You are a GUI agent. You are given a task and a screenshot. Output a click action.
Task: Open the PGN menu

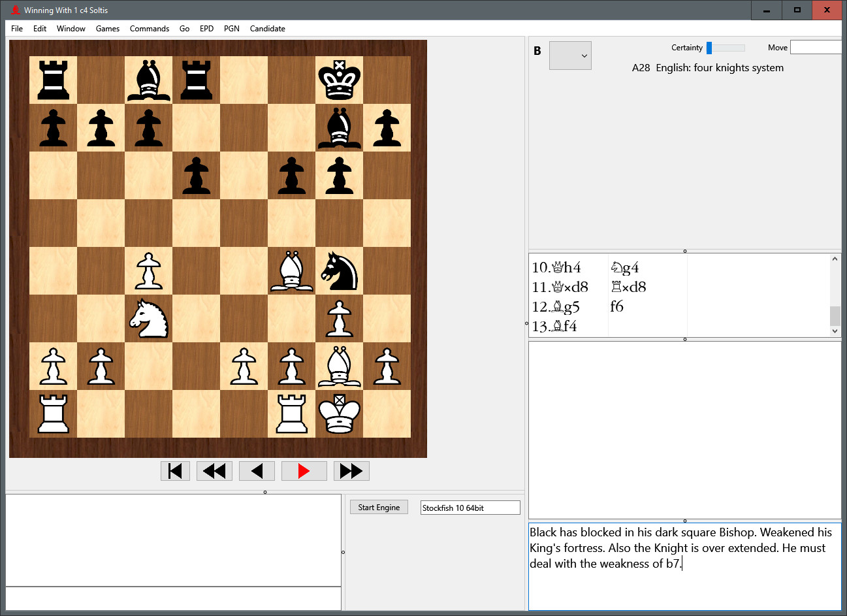231,28
